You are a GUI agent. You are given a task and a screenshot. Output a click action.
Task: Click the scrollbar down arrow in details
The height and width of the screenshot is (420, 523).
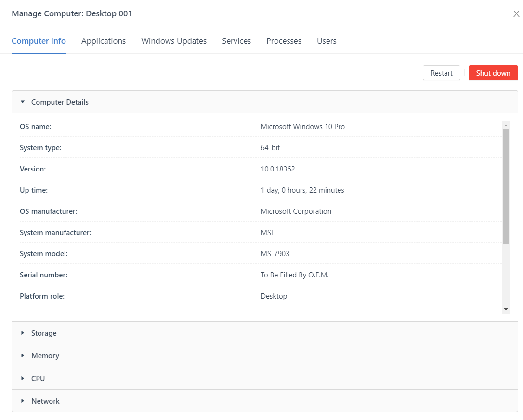click(x=506, y=309)
